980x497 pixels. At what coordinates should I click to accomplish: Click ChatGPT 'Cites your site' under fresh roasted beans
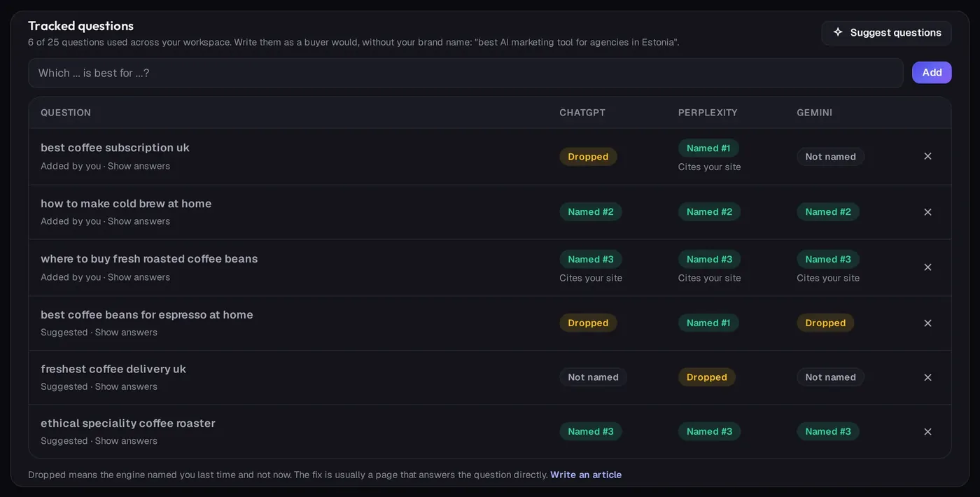[x=591, y=279]
